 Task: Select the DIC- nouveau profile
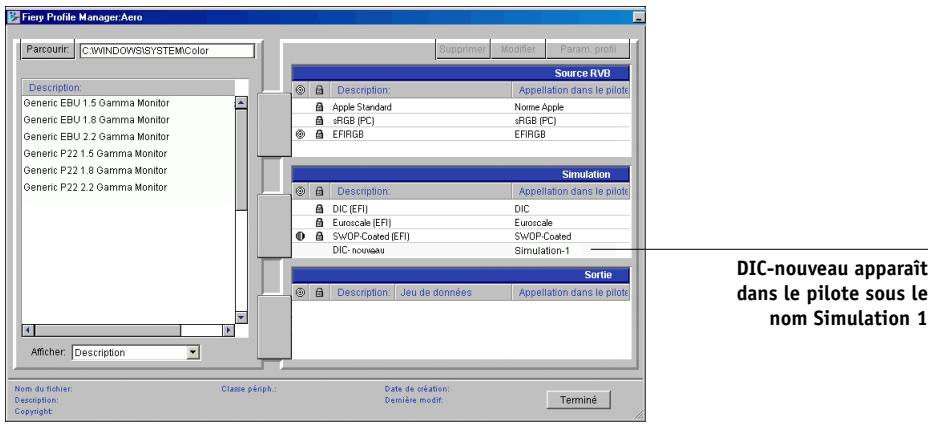click(358, 250)
